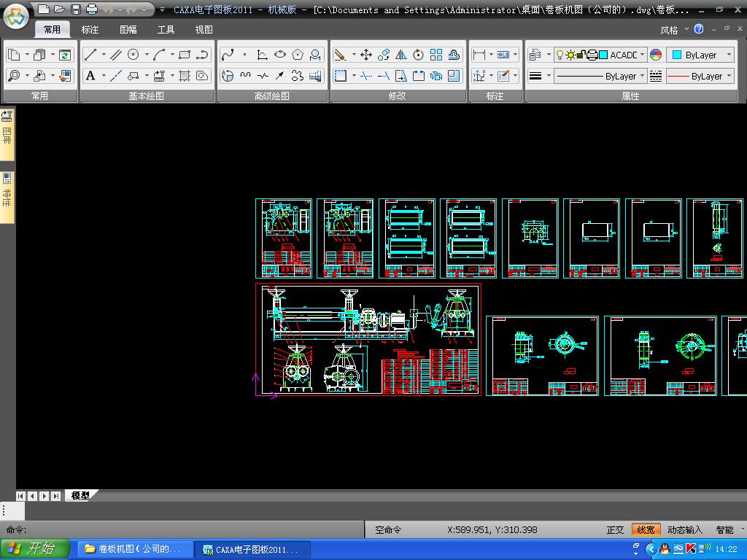Toggle 正交 orthogonal mode in status bar
Image resolution: width=747 pixels, height=560 pixels.
click(615, 530)
